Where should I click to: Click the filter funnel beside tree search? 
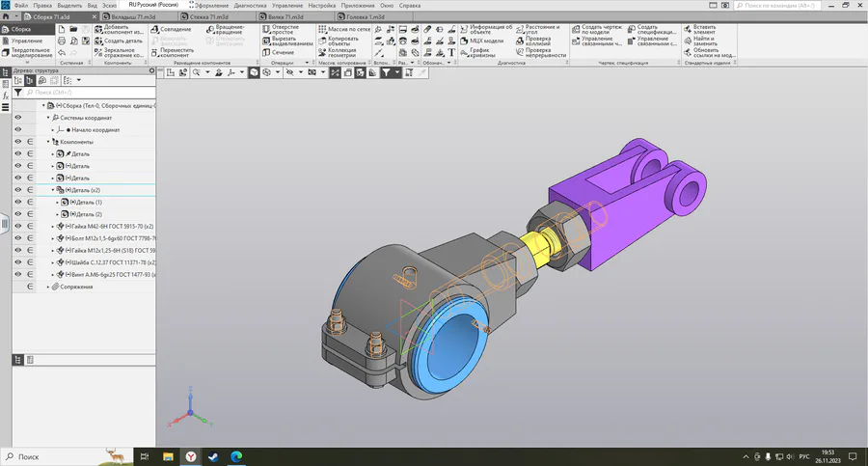tap(18, 92)
